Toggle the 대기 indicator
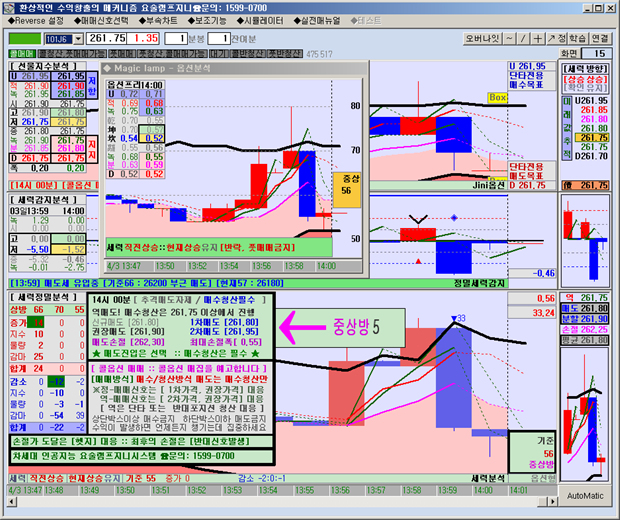Viewport: 620px width, 520px height. (218, 53)
